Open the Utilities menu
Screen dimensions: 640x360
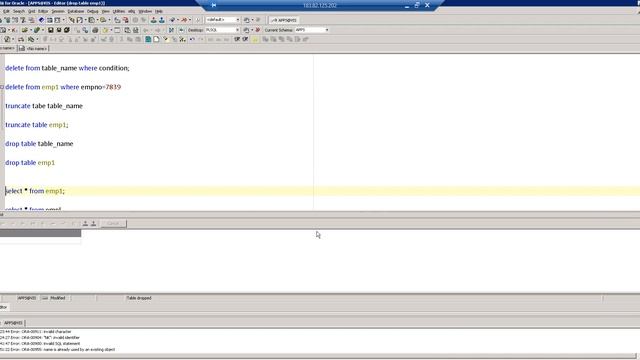click(119, 11)
